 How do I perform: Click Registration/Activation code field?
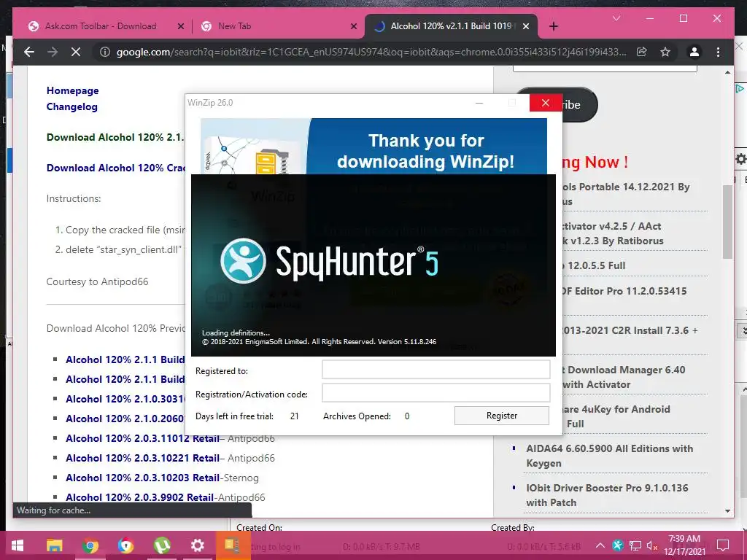click(x=436, y=393)
